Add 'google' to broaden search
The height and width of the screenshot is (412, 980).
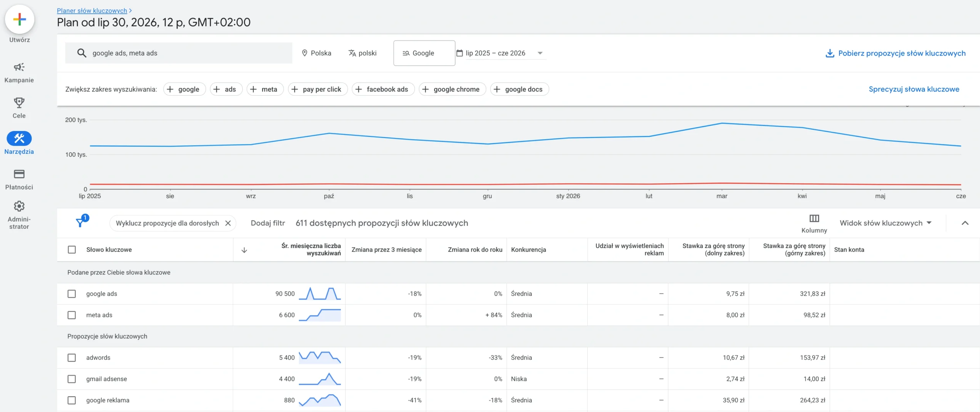coord(185,89)
